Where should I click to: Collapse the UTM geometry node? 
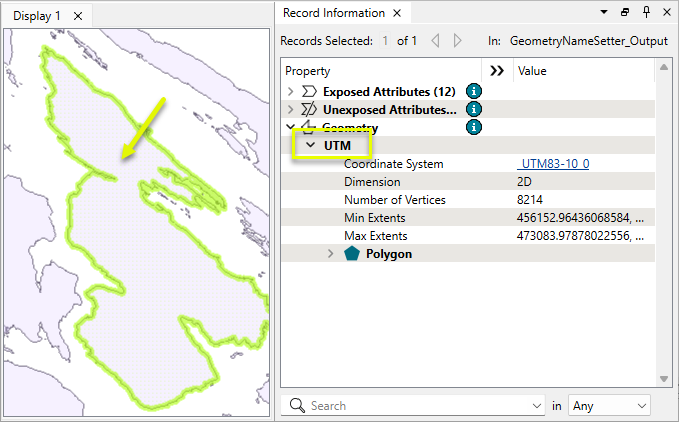[310, 145]
